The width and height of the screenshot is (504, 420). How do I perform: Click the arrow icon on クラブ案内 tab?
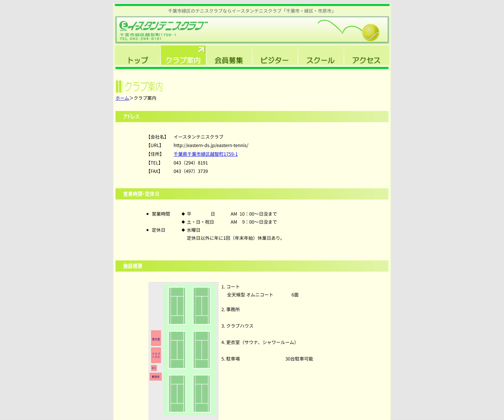click(201, 50)
